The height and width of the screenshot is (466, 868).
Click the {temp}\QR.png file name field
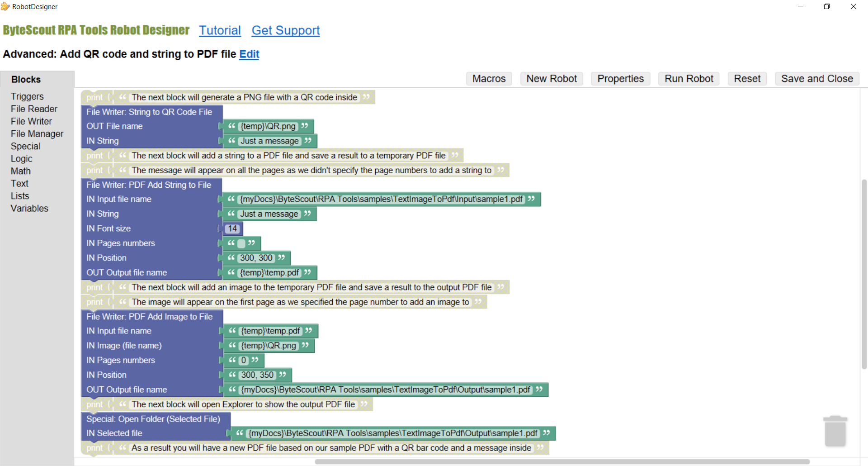click(268, 126)
